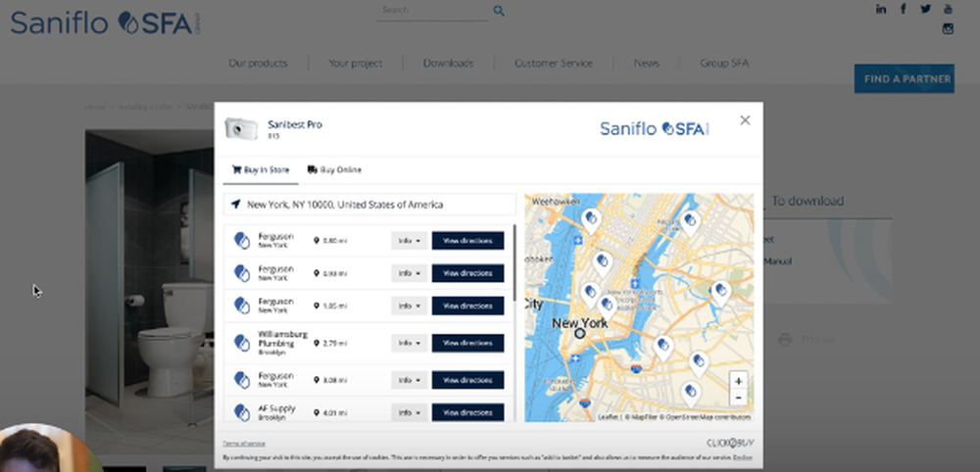Click the Saniflo SFA logo in page header
Screen dimensions: 980x472
(105, 24)
